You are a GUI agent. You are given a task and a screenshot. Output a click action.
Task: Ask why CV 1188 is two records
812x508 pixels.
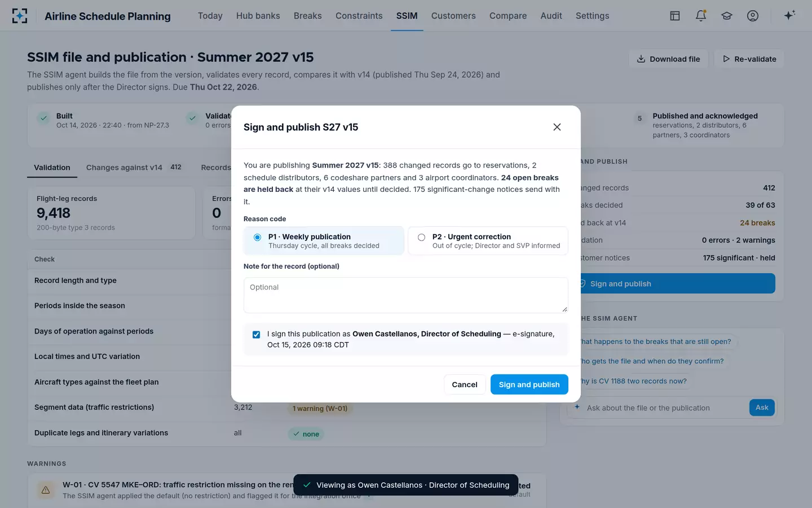(x=633, y=381)
